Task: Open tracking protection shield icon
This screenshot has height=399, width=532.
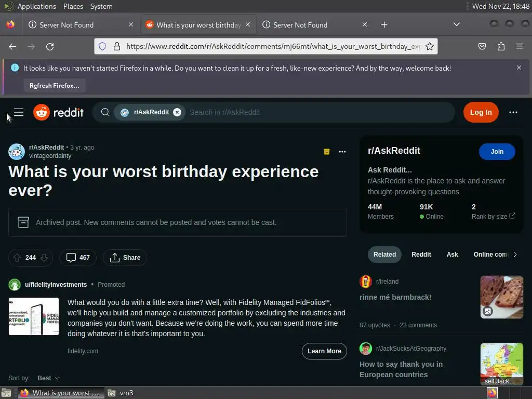Action: pos(102,46)
